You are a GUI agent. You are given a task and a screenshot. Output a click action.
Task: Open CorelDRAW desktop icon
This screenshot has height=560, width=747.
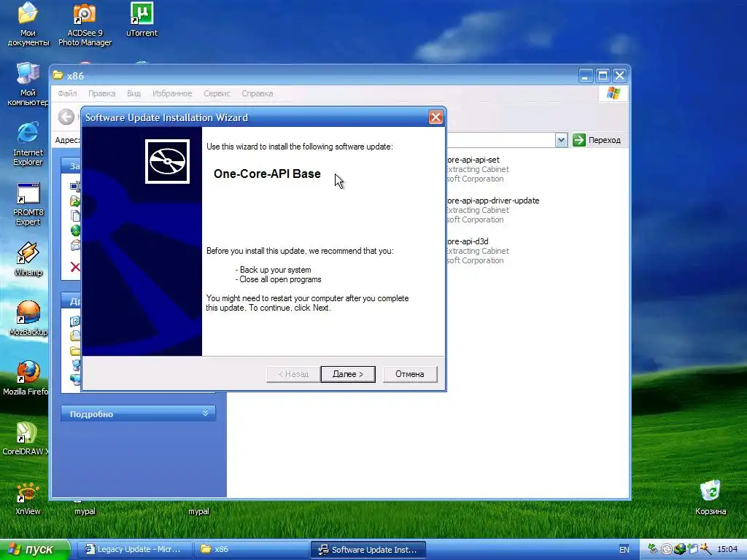coord(26,438)
